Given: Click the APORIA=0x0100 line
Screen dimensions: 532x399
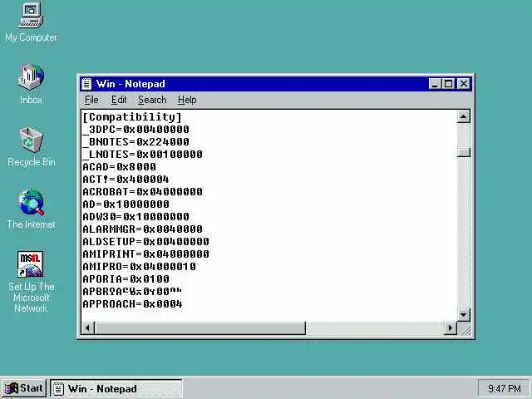Looking at the screenshot, I should click(x=126, y=279).
